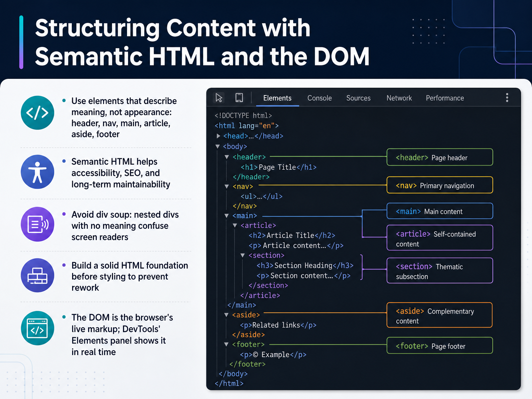Expand the collapsed head node
Image resolution: width=532 pixels, height=399 pixels.
[218, 136]
